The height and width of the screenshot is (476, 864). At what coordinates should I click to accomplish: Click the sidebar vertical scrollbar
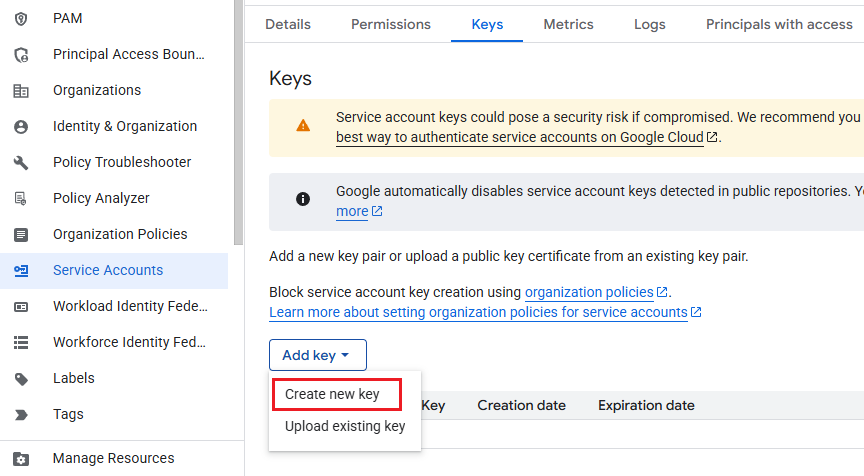238,120
